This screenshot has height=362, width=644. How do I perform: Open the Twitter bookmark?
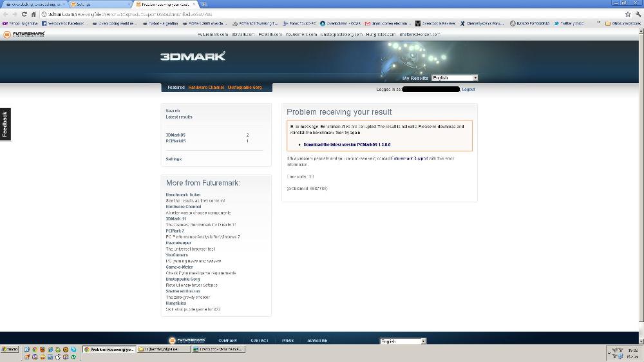coord(569,23)
